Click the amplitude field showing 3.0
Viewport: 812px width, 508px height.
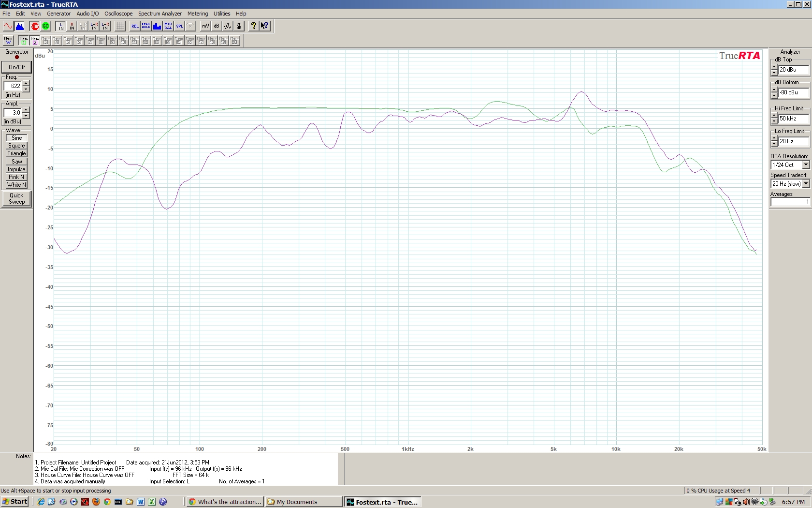click(13, 113)
